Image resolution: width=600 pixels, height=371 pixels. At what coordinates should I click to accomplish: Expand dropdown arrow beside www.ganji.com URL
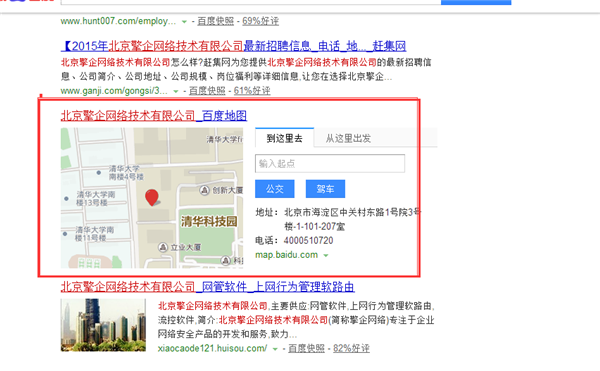tap(176, 91)
